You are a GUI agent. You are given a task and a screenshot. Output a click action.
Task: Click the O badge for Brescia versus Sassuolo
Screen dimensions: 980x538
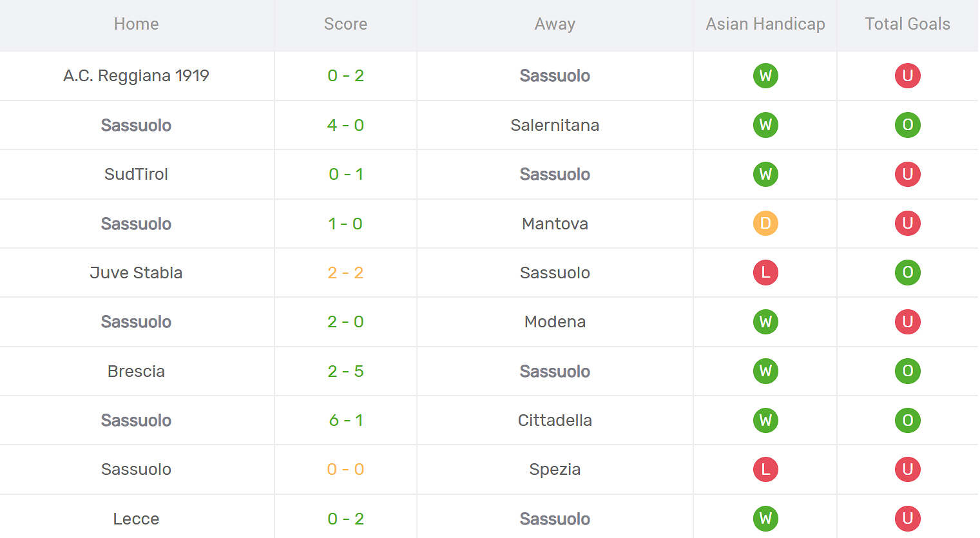click(908, 371)
